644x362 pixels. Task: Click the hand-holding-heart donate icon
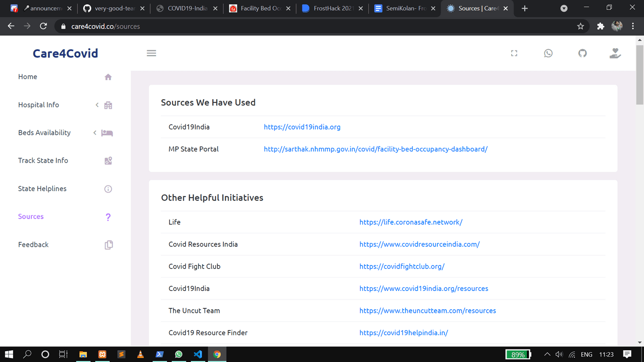coord(615,53)
